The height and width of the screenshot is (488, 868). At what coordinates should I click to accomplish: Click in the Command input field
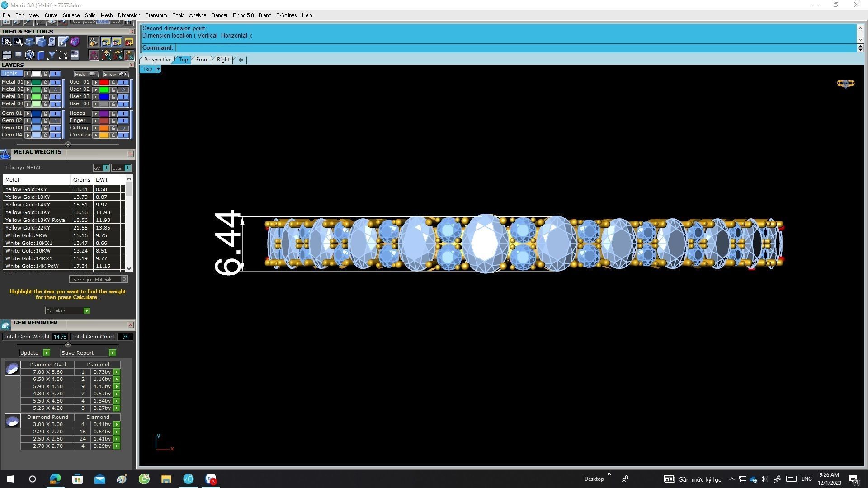(x=515, y=48)
